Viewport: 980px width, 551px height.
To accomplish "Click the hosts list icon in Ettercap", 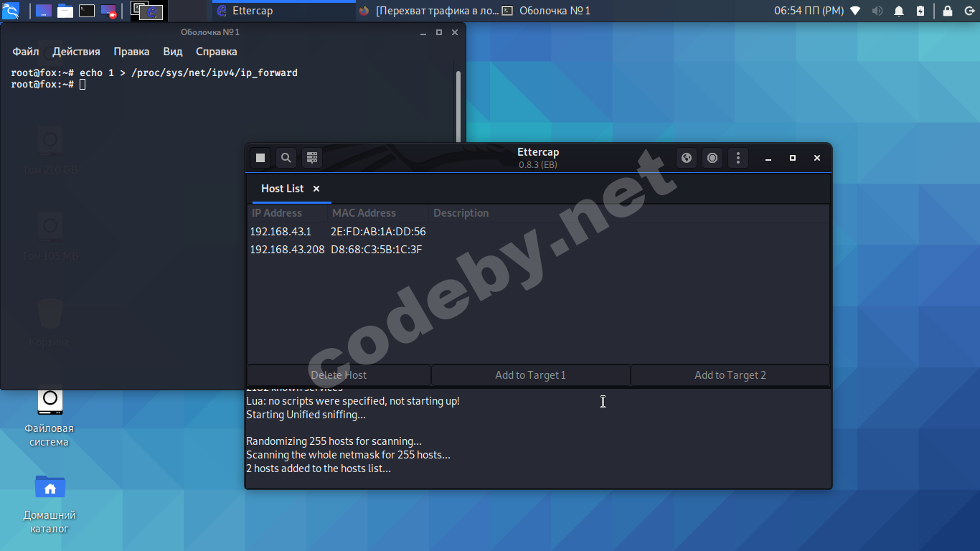I will coord(311,158).
